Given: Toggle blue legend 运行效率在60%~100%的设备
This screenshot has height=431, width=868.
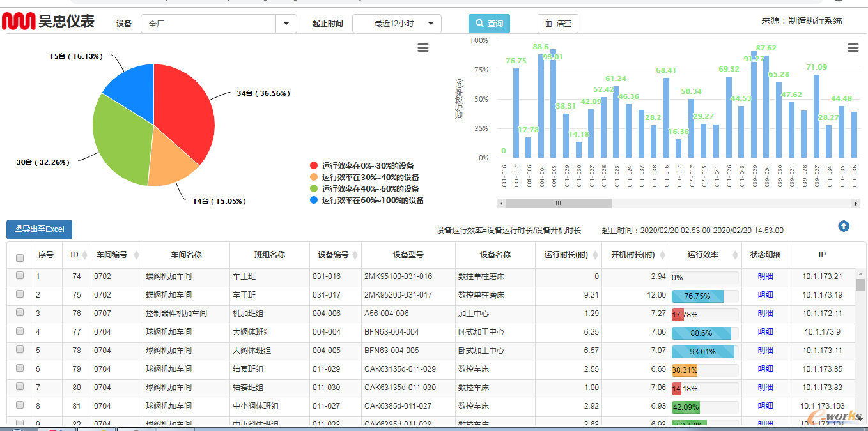Looking at the screenshot, I should coord(367,200).
